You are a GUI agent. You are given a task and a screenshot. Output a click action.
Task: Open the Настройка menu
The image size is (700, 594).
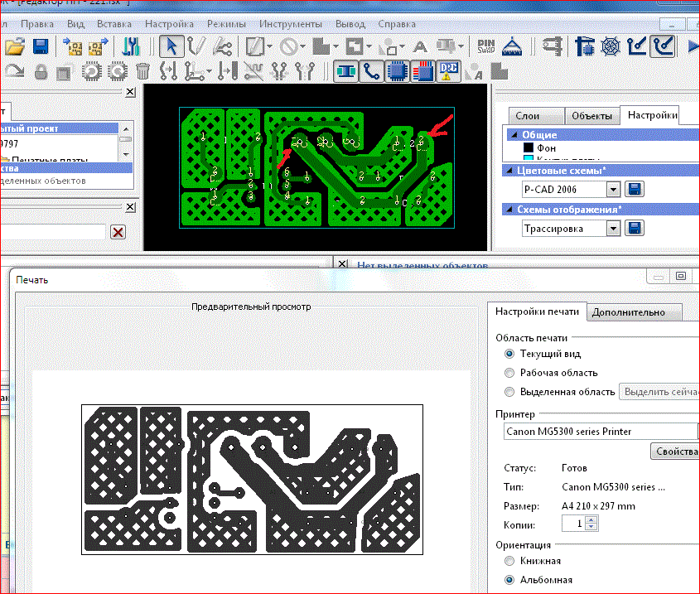(x=169, y=24)
